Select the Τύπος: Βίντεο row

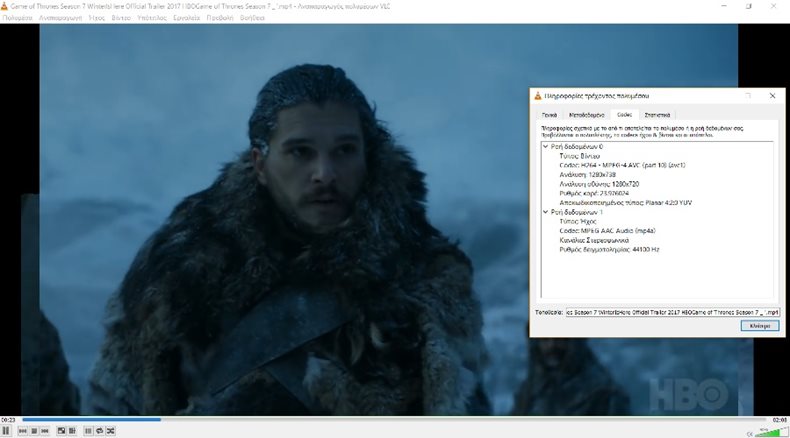pyautogui.click(x=579, y=156)
